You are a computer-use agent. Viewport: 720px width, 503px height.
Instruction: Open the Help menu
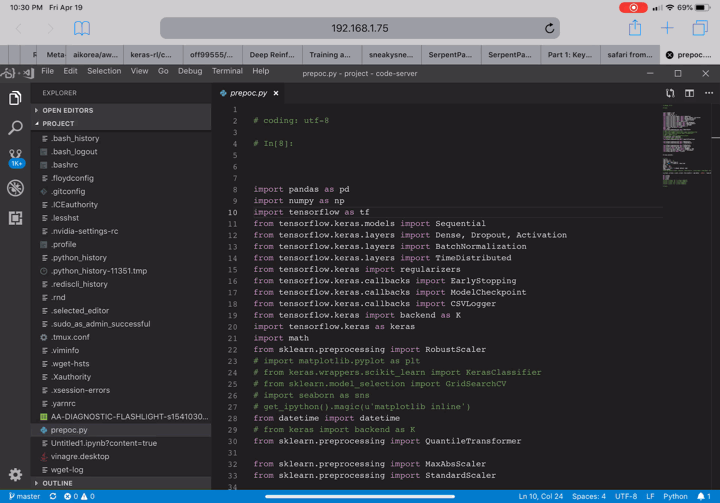pos(261,71)
